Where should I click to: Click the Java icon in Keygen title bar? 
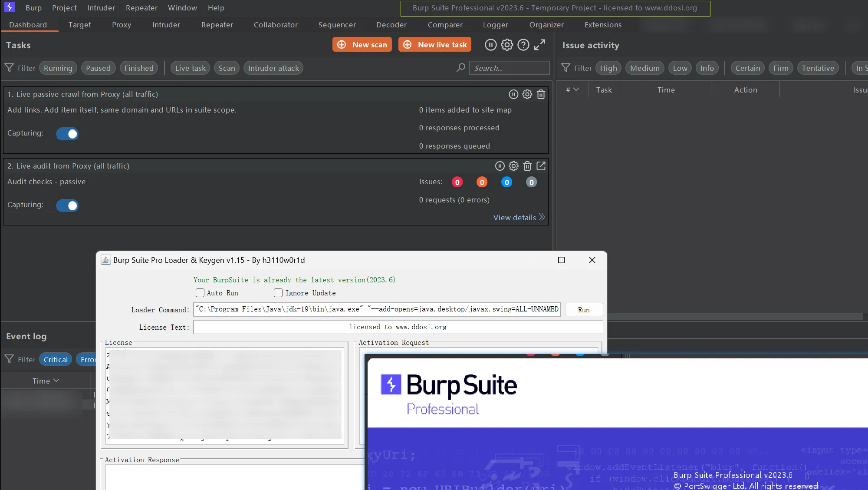point(105,260)
